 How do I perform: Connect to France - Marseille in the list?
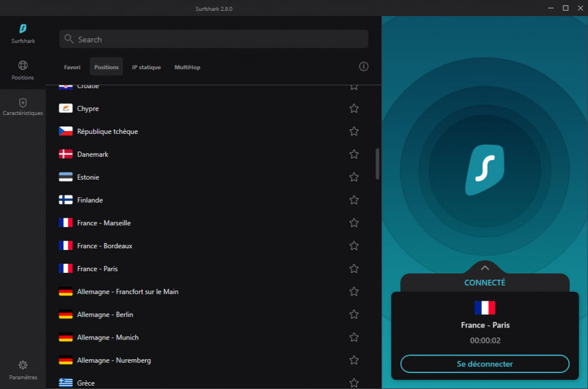pos(104,223)
